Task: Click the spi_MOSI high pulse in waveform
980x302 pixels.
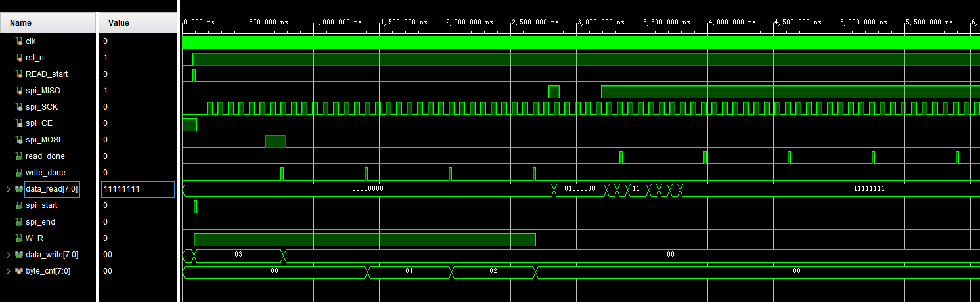Action: tap(275, 140)
